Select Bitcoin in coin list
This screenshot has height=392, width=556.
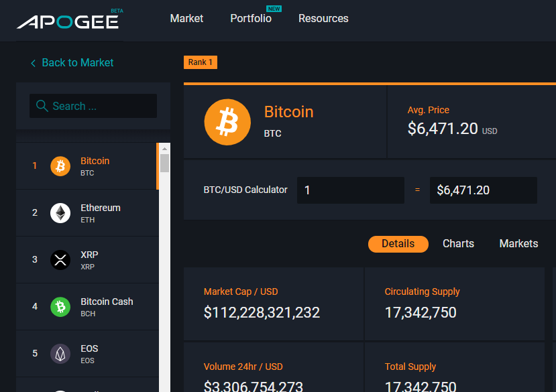87,166
